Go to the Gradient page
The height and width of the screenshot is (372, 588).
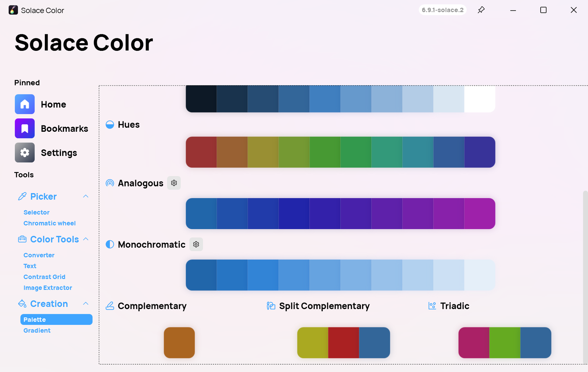pyautogui.click(x=37, y=330)
